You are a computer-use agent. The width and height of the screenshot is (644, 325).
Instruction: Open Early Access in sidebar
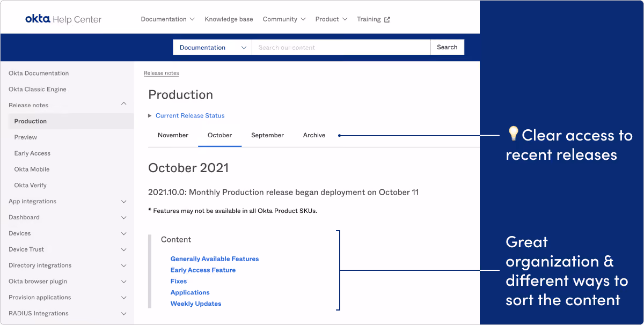click(32, 153)
